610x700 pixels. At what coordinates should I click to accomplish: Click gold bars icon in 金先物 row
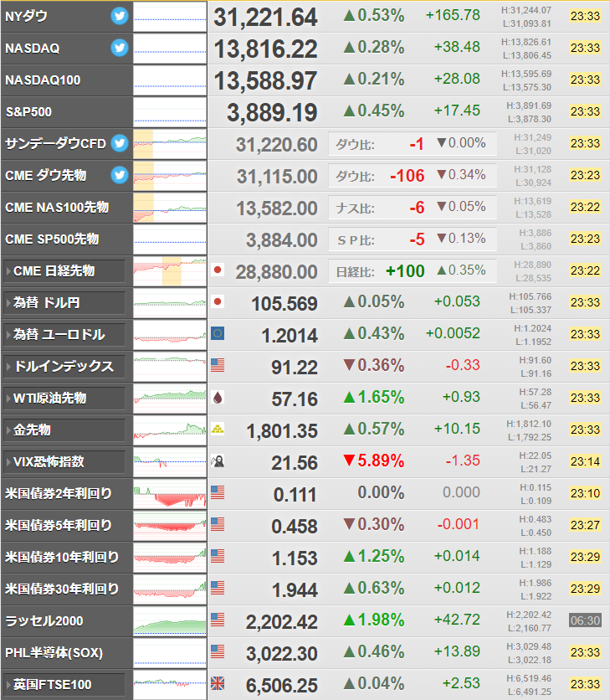click(218, 429)
